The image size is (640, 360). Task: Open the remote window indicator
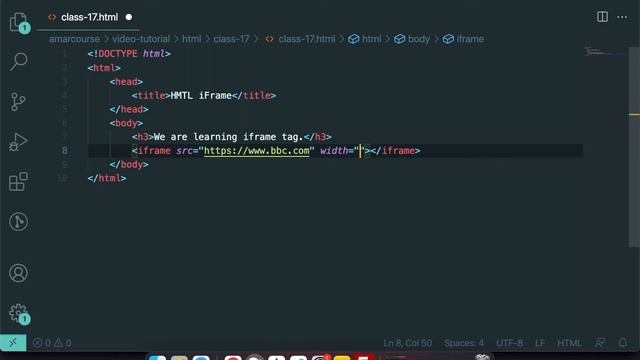coord(13,343)
